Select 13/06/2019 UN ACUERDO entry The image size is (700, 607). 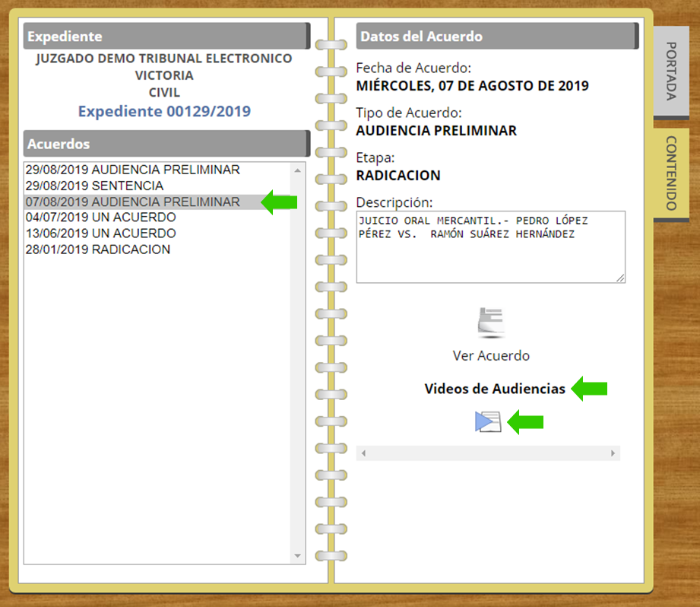pyautogui.click(x=157, y=234)
